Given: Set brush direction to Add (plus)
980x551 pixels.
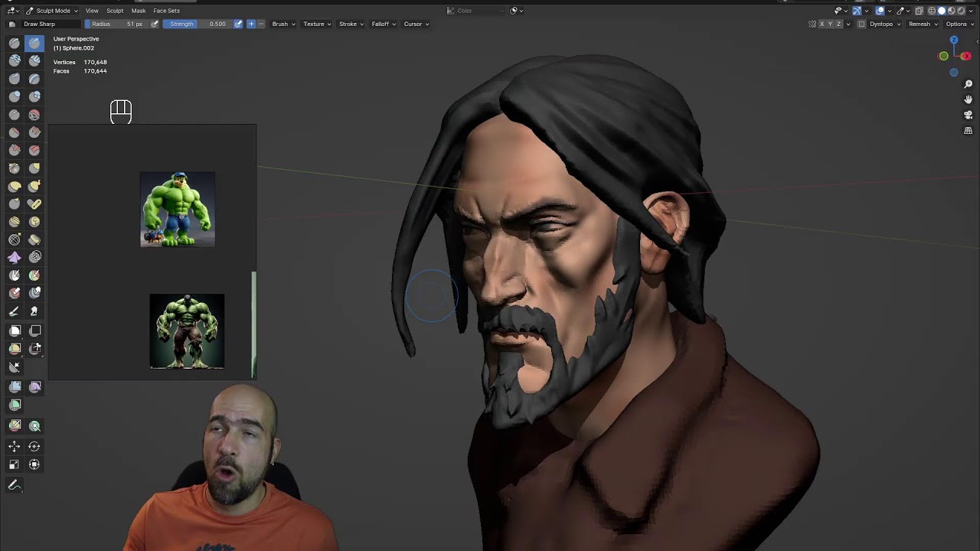Looking at the screenshot, I should 251,24.
